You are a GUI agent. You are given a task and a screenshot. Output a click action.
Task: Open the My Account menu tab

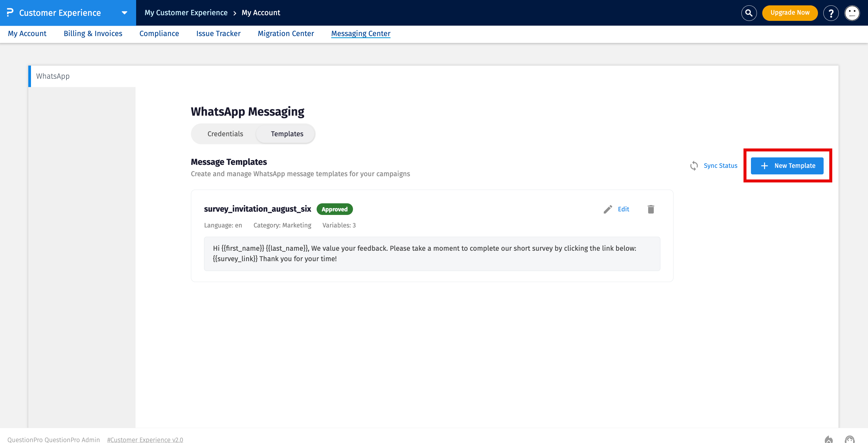point(27,33)
